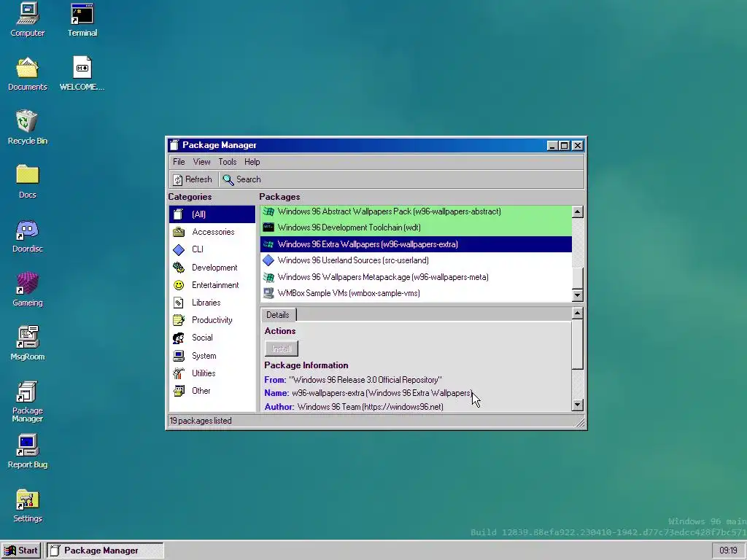Click the Start button
Image resolution: width=747 pixels, height=560 pixels.
coord(21,551)
